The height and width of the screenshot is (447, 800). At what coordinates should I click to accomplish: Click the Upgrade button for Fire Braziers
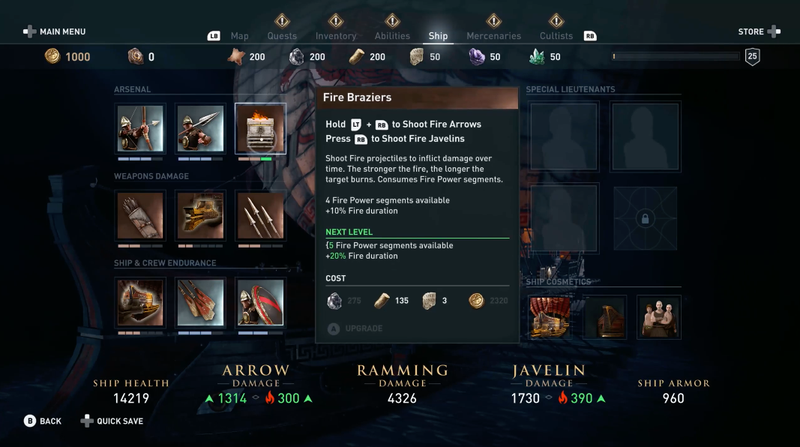(356, 329)
